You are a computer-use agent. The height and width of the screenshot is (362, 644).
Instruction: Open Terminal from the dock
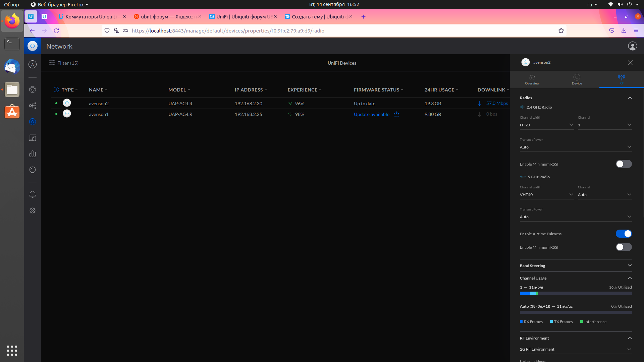point(12,44)
